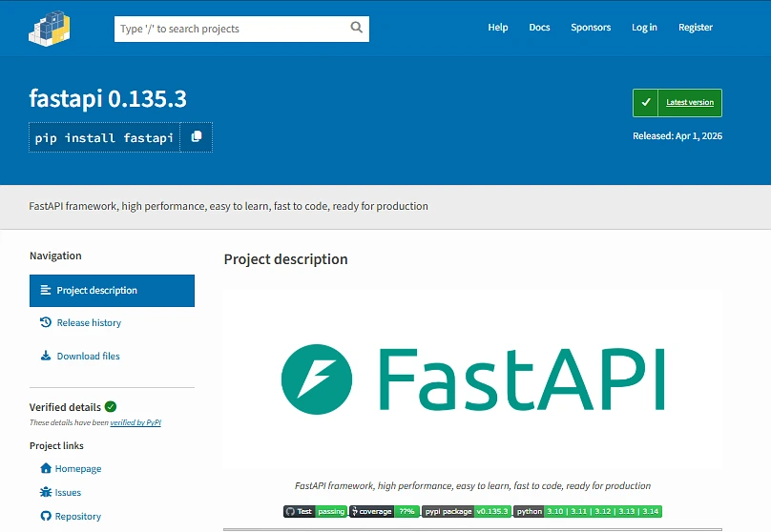This screenshot has width=771, height=532.
Task: Follow the 'verified by PyPI' link
Action: point(135,422)
